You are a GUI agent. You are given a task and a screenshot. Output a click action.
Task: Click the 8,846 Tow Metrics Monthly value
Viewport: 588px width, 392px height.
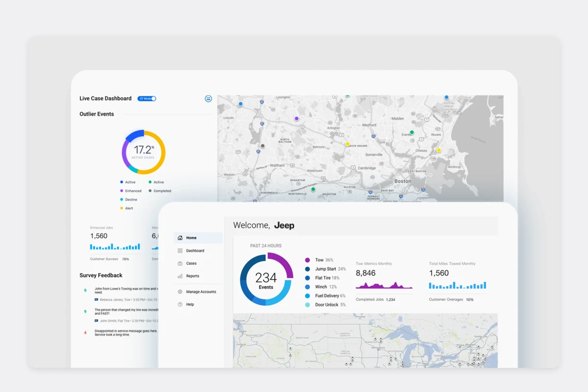(366, 273)
